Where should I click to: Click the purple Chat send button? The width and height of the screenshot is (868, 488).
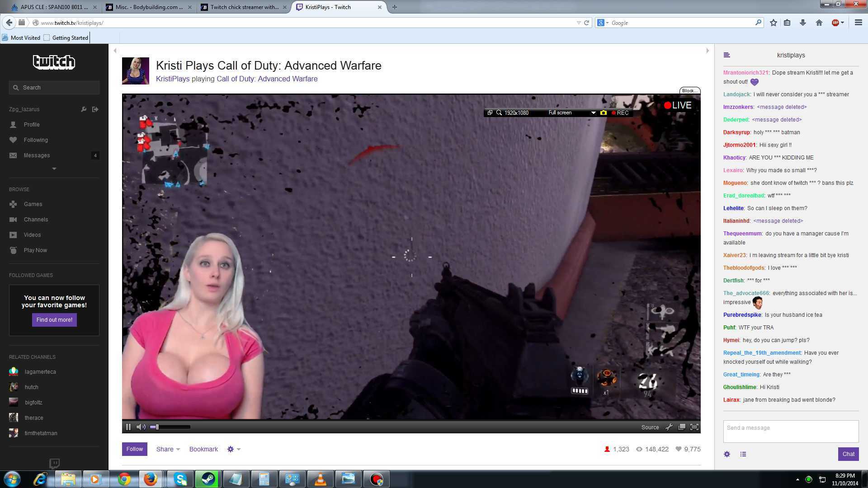pos(849,454)
